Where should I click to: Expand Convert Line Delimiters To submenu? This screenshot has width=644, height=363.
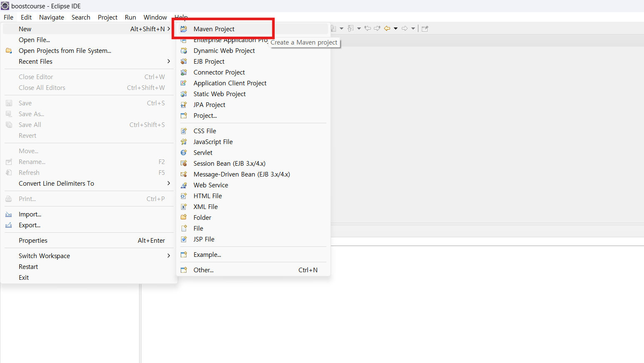88,184
